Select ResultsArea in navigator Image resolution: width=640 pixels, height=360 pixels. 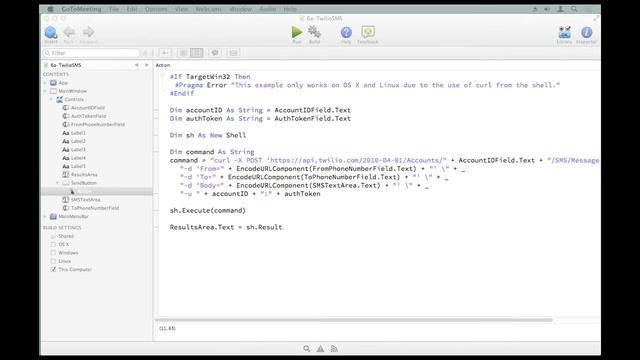click(x=84, y=175)
